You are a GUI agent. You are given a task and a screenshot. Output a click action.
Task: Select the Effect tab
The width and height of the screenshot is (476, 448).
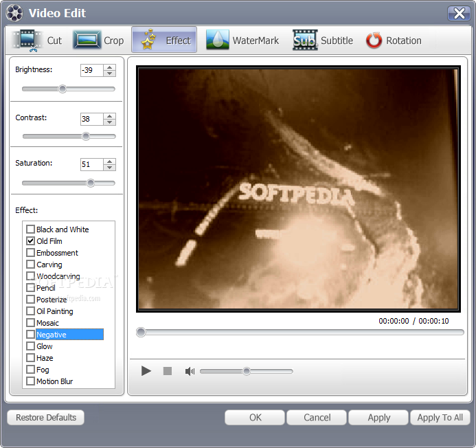pos(164,40)
